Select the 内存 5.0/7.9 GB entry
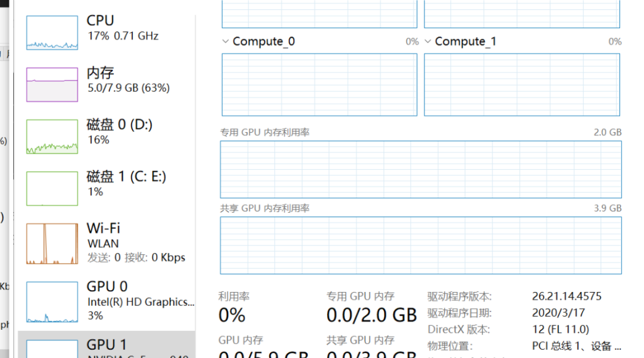The height and width of the screenshot is (358, 644). click(107, 85)
